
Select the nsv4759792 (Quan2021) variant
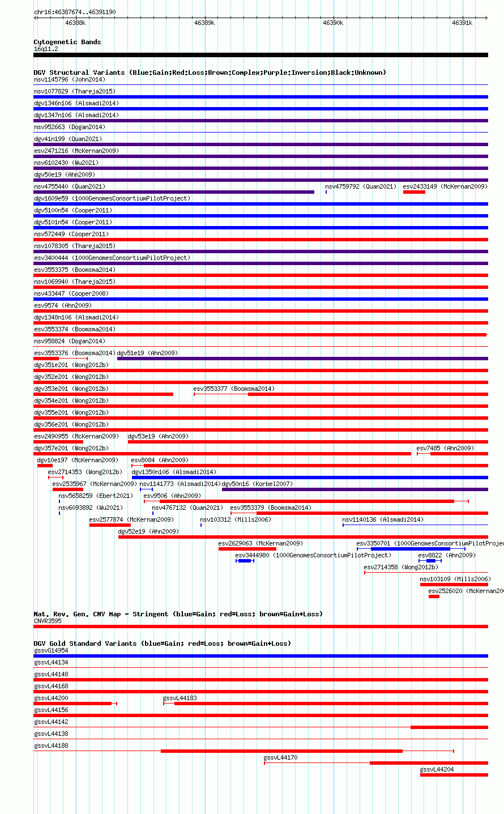pos(326,192)
